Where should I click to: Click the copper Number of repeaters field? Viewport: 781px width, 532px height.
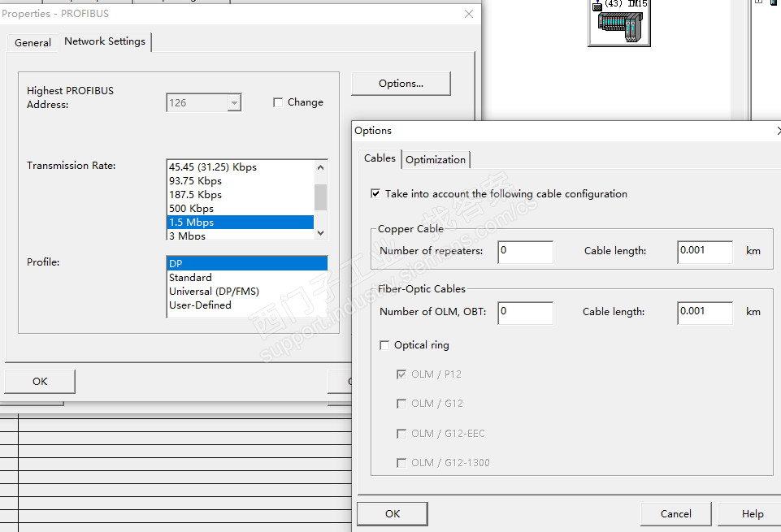526,253
